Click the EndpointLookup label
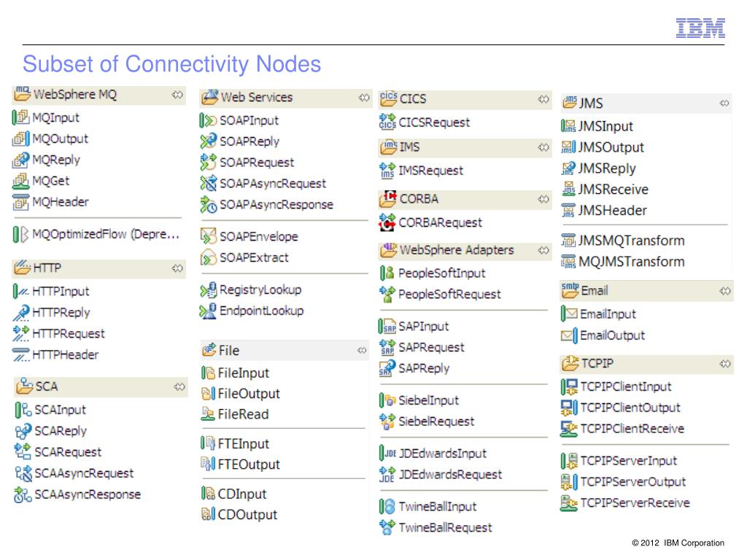This screenshot has height=560, width=747. [262, 311]
